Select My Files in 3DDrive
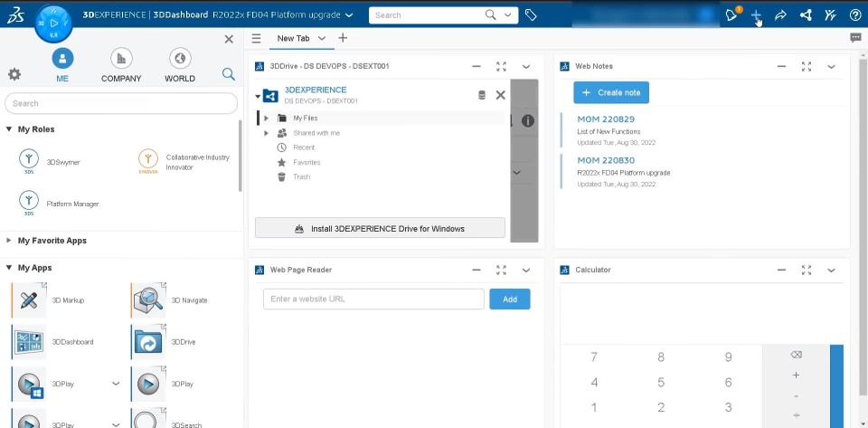The image size is (868, 428). [306, 118]
